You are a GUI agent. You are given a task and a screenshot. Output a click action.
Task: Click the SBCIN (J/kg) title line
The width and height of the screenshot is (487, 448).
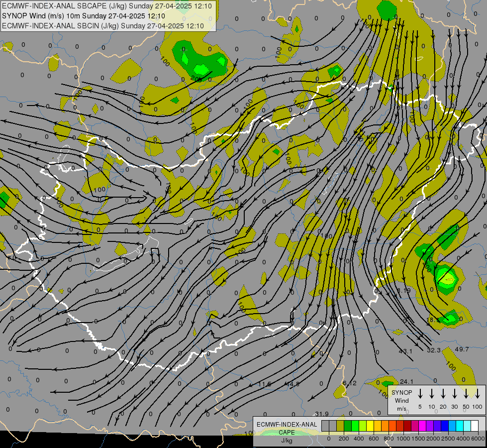[x=103, y=26]
